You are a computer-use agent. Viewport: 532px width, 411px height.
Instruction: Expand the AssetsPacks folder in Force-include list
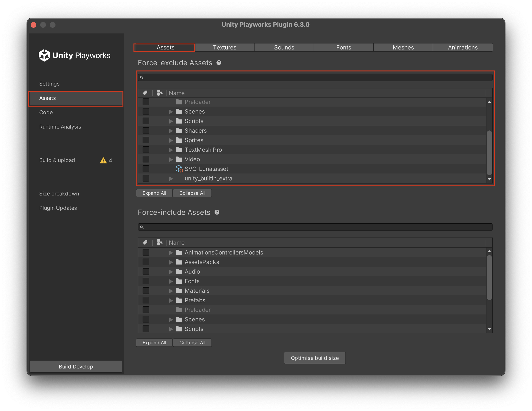coord(171,262)
